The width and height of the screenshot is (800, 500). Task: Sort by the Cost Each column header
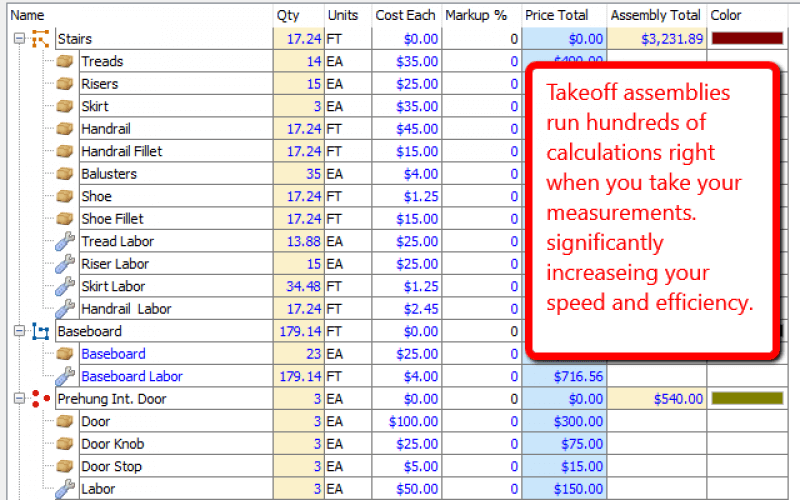[x=407, y=15]
